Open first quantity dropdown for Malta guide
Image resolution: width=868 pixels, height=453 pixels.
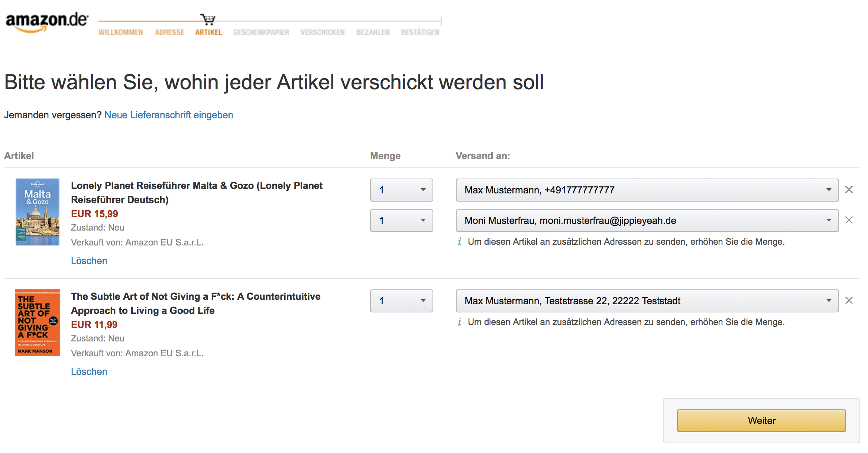401,190
